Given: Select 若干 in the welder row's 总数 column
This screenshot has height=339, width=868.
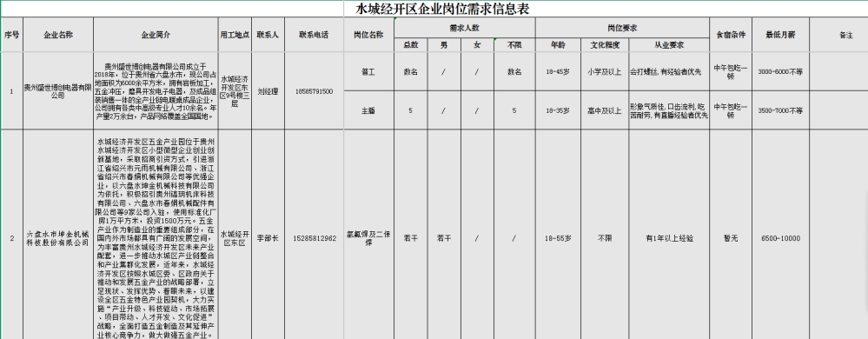Looking at the screenshot, I should tap(411, 238).
